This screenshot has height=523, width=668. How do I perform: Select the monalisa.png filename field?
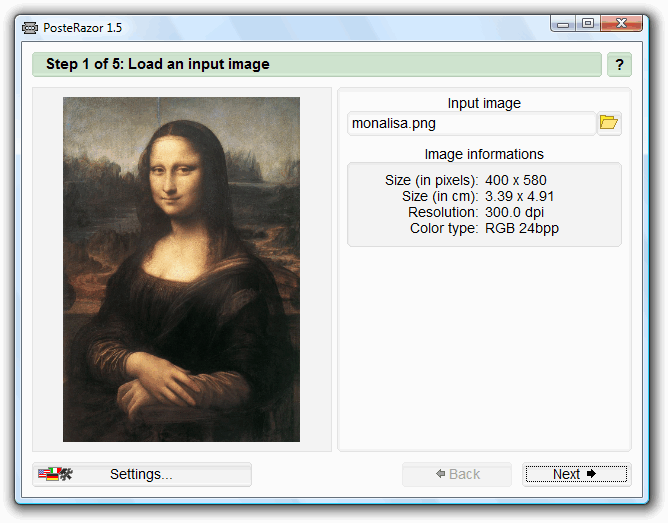pyautogui.click(x=471, y=124)
